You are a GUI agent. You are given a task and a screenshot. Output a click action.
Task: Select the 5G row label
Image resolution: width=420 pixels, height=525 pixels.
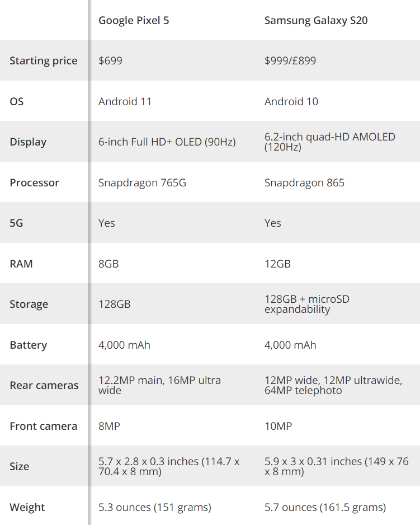pyautogui.click(x=17, y=223)
